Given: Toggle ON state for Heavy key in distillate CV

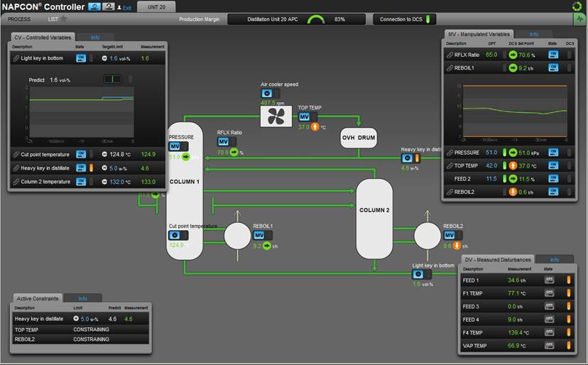Looking at the screenshot, I should [x=81, y=168].
